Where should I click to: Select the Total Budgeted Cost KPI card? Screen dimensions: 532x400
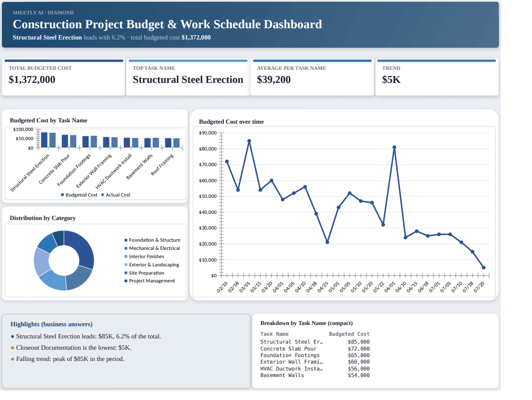[x=63, y=77]
